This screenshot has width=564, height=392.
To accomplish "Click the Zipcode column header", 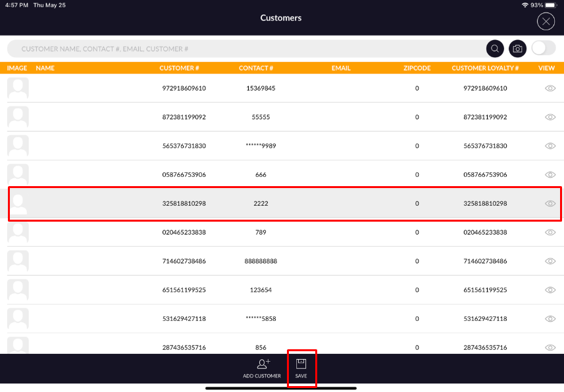I will click(417, 68).
